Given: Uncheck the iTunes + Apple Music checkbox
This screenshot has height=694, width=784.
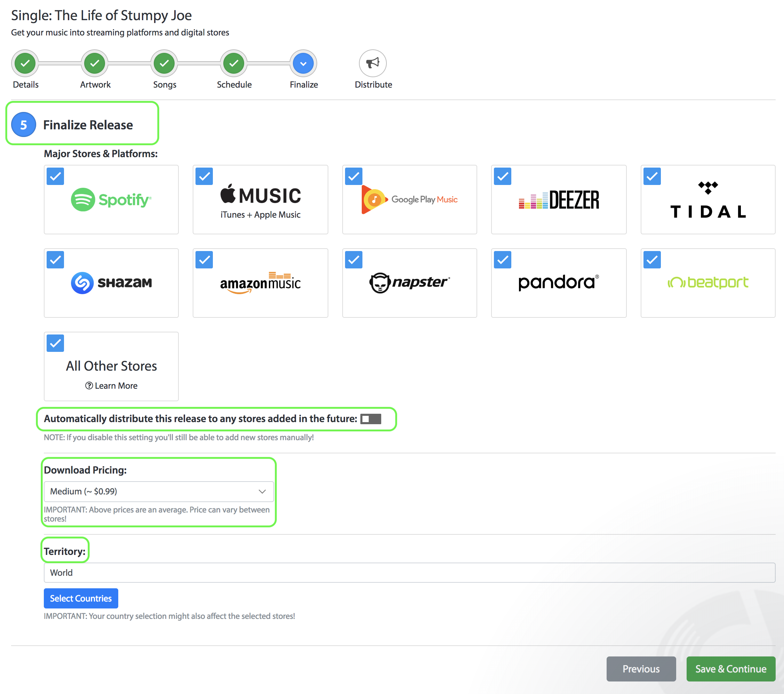Looking at the screenshot, I should 204,176.
